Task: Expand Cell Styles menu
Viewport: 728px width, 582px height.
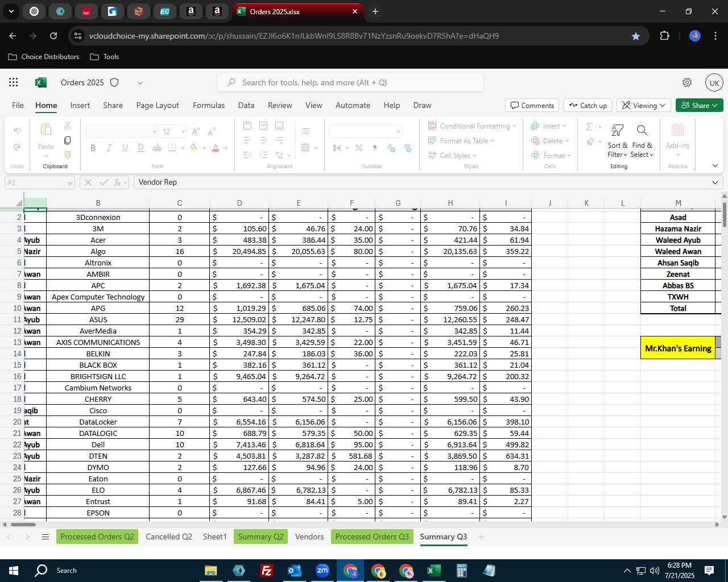Action: 474,156
